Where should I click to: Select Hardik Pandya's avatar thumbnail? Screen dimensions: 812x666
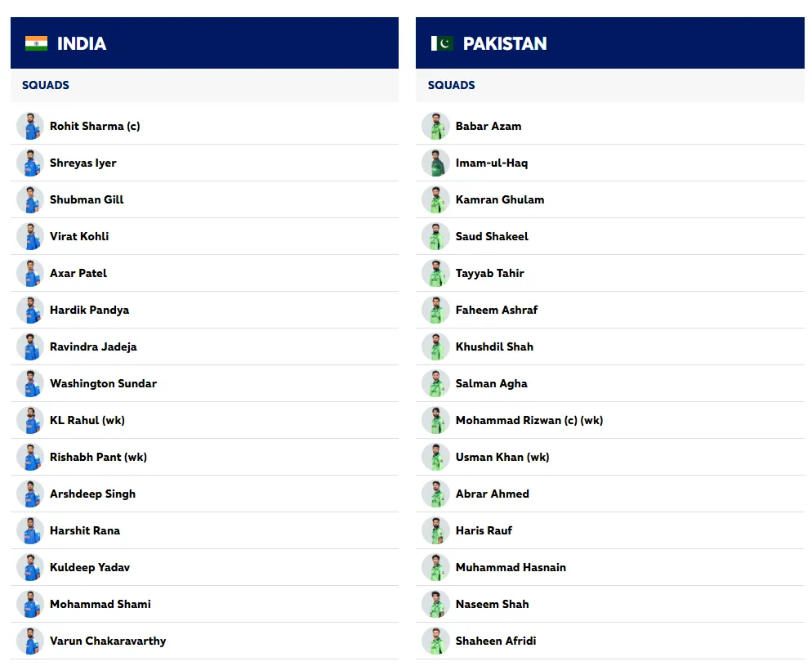[30, 310]
